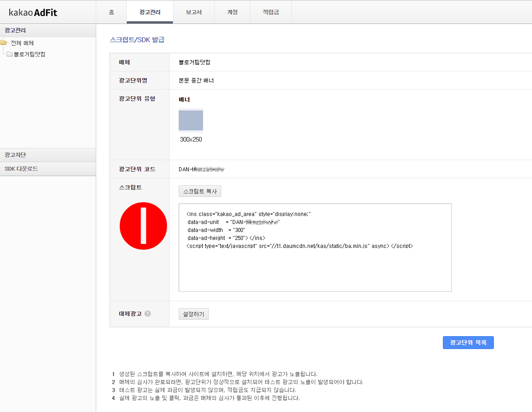The height and width of the screenshot is (412, 532).
Task: Click the help icon next to 대체광고
Action: 148,314
